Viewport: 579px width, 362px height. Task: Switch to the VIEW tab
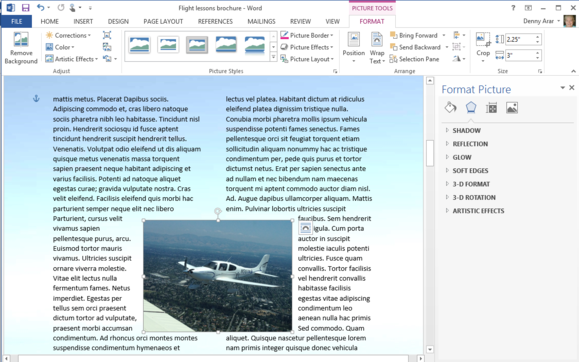pyautogui.click(x=332, y=21)
